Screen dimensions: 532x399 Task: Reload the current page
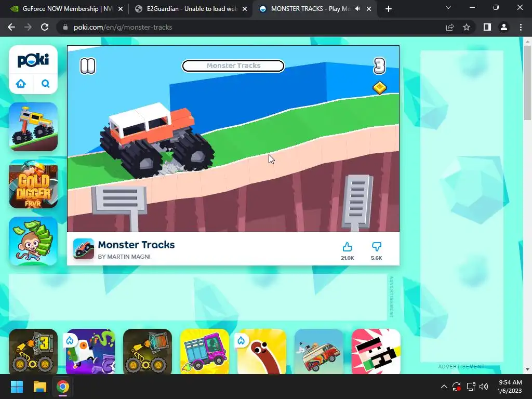(45, 27)
